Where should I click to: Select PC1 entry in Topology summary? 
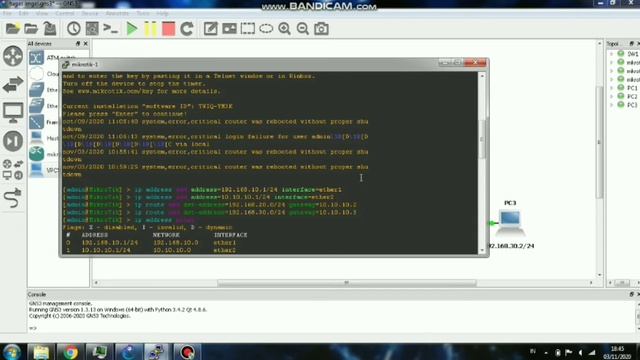[x=627, y=88]
